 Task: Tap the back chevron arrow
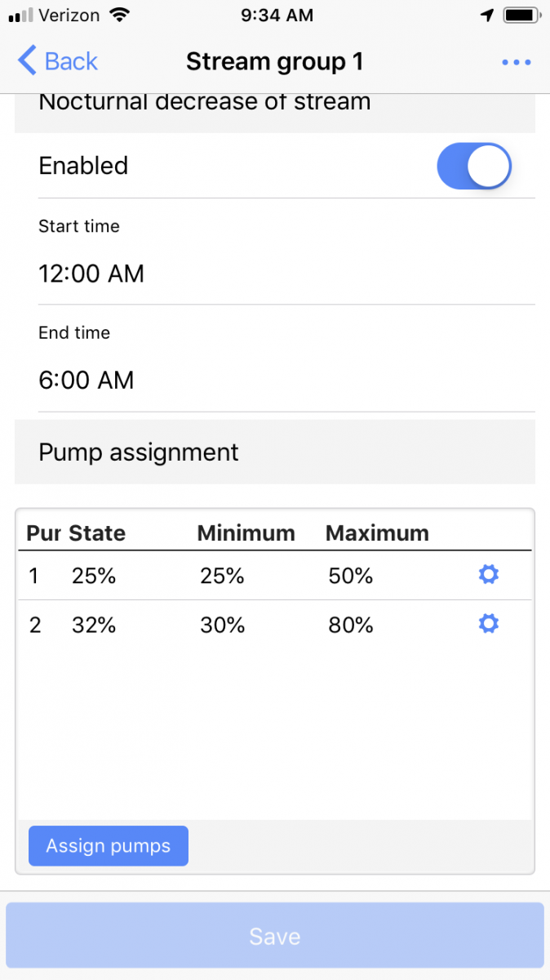point(27,61)
